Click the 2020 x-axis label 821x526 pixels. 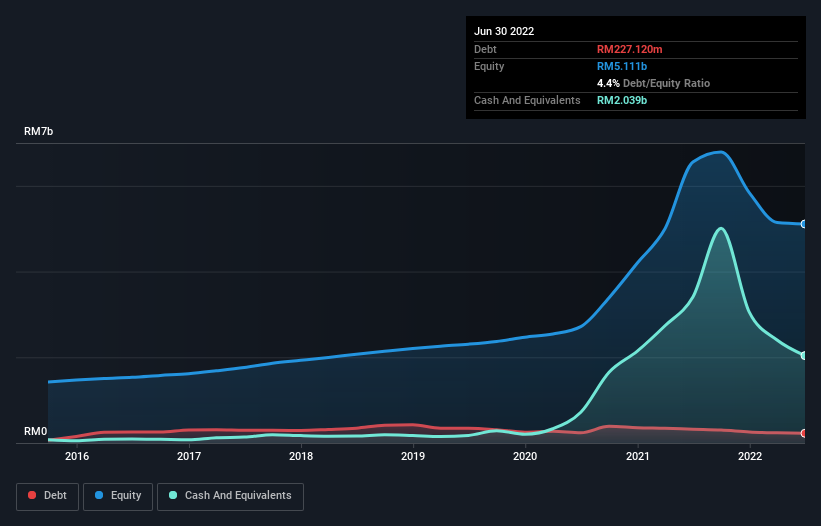(x=525, y=456)
